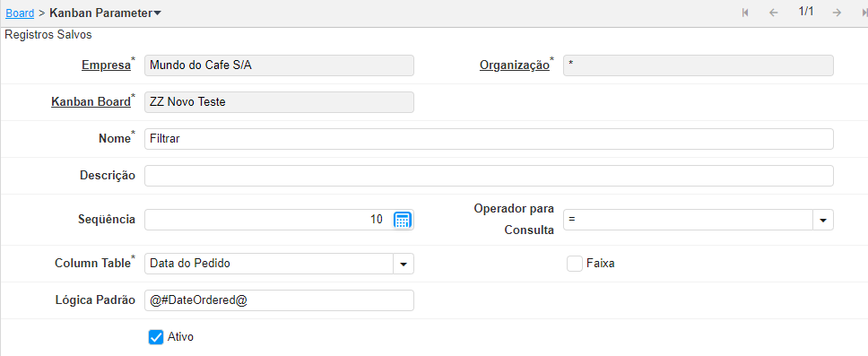The image size is (868, 356).
Task: Click the Column Table label
Action: [92, 263]
